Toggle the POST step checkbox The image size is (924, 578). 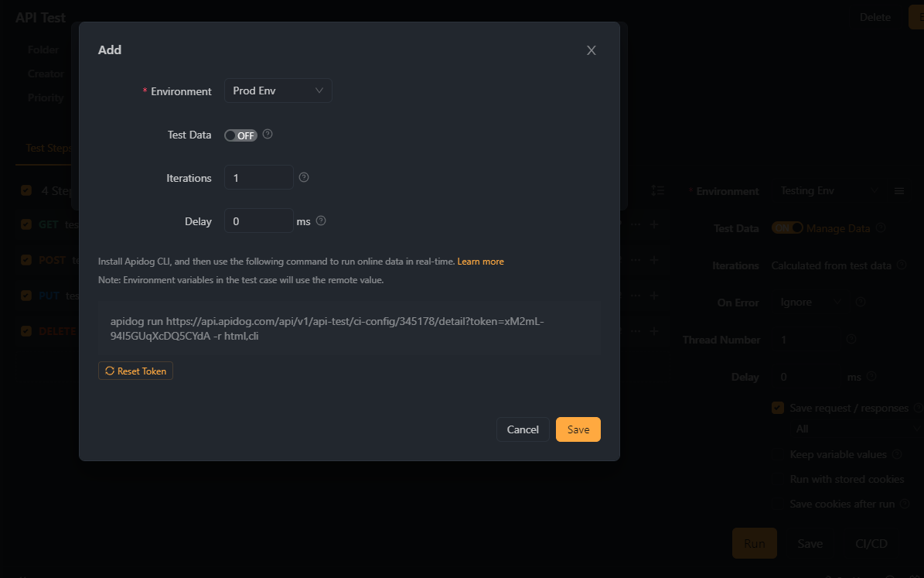tap(26, 260)
